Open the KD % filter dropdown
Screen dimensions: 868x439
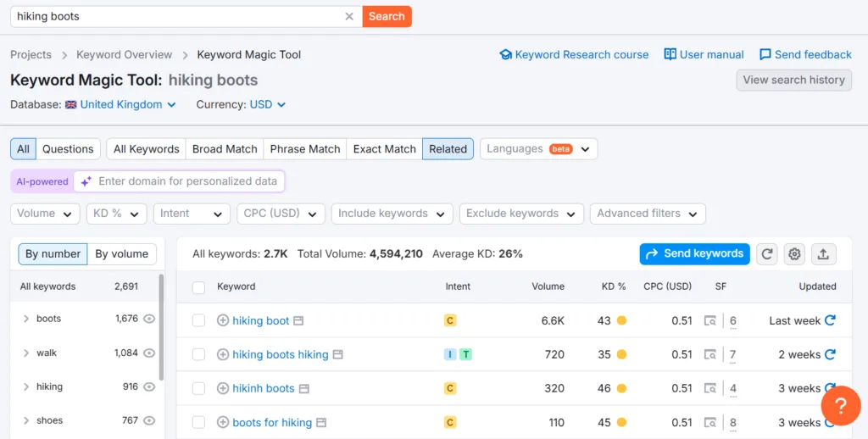pyautogui.click(x=116, y=214)
